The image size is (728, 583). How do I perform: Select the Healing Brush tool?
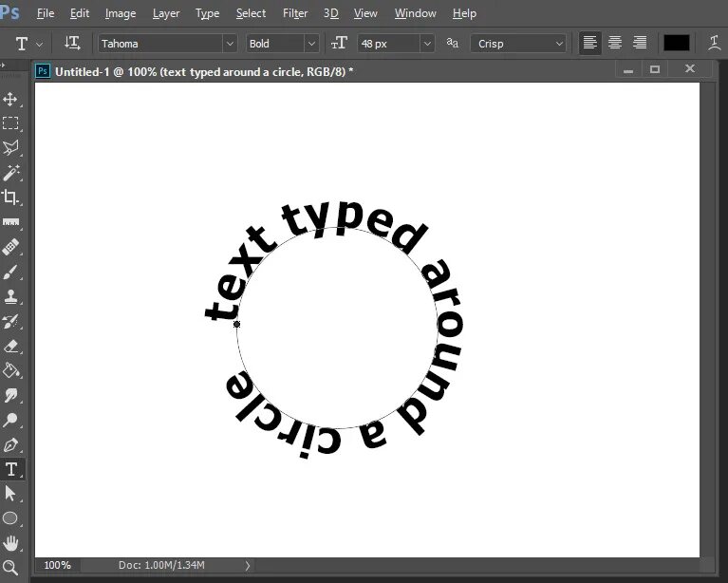point(10,247)
